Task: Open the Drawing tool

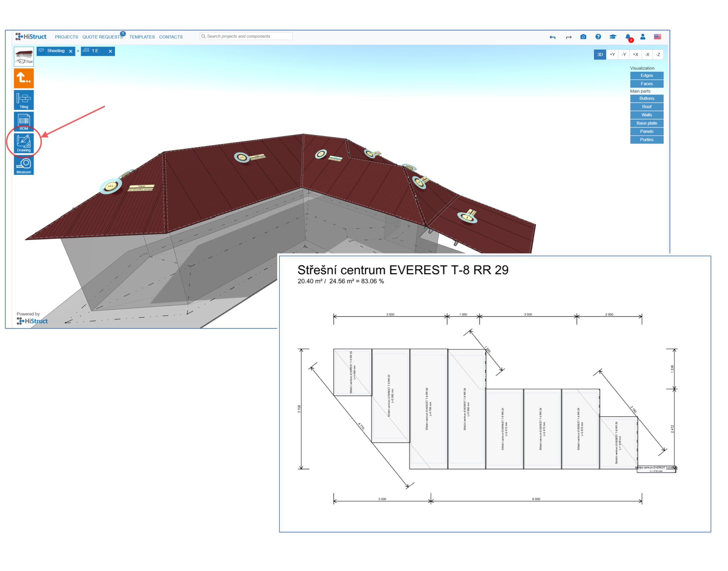Action: click(x=24, y=143)
